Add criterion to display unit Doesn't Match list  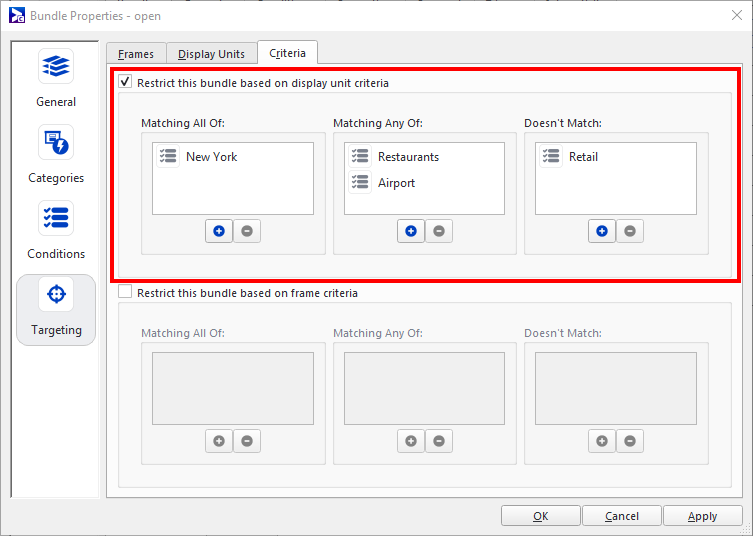pyautogui.click(x=602, y=231)
